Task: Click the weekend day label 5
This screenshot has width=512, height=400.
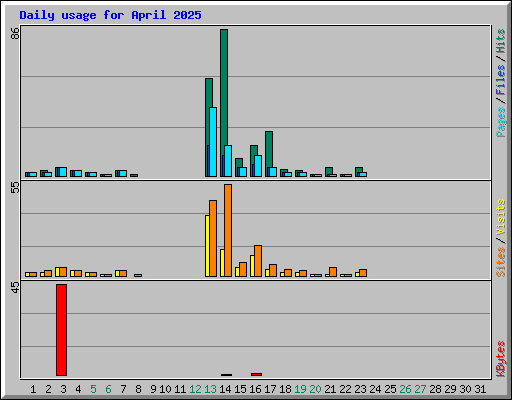Action: click(93, 389)
